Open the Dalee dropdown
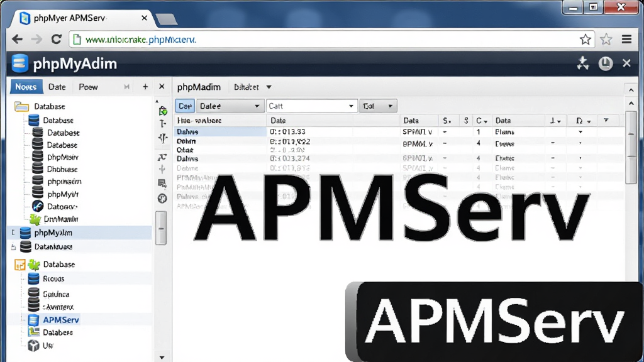Screen dimensions: 644x362 tap(230, 106)
